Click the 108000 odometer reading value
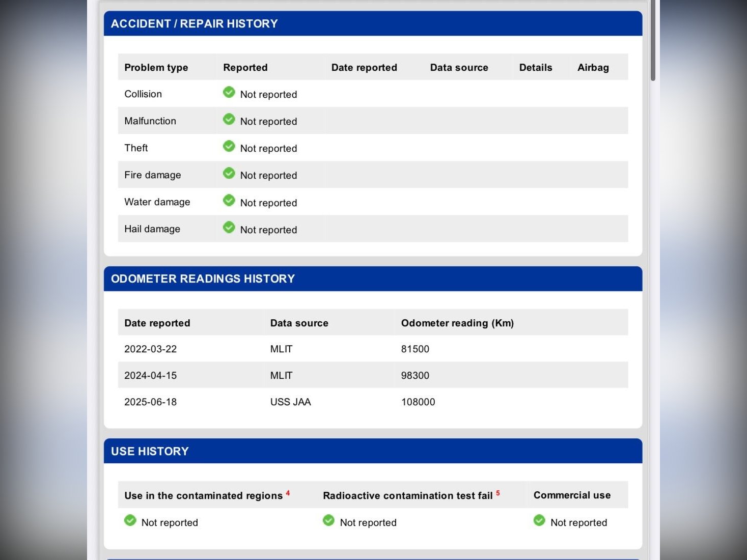 tap(418, 402)
